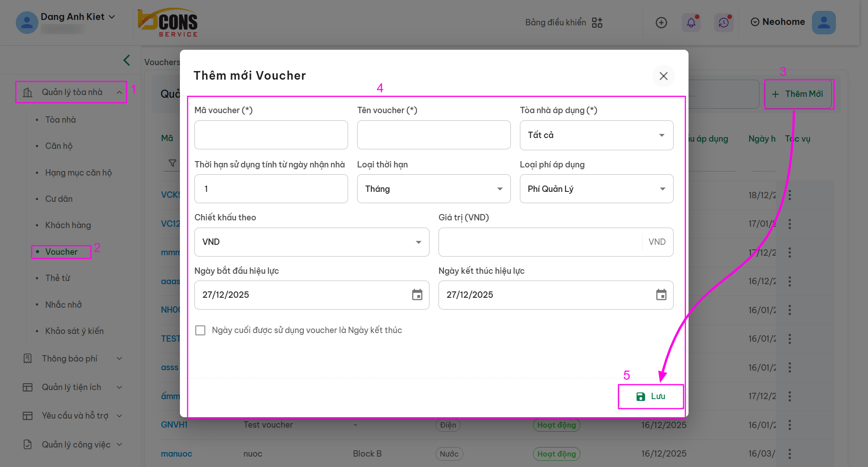Click the three-dot menu on manuoc row
This screenshot has width=868, height=467.
789,453
